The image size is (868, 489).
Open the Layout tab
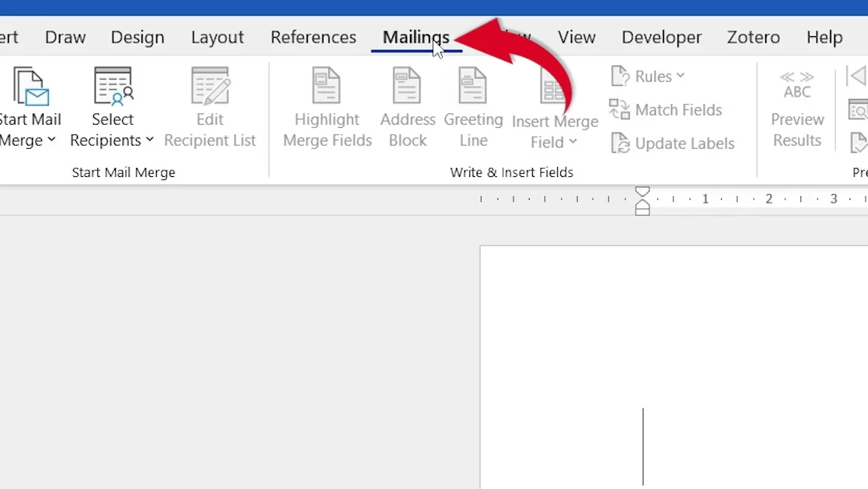(218, 37)
